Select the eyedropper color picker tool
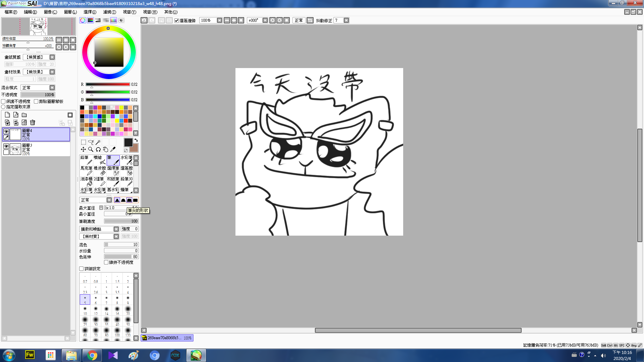This screenshot has height=362, width=644. point(113,149)
